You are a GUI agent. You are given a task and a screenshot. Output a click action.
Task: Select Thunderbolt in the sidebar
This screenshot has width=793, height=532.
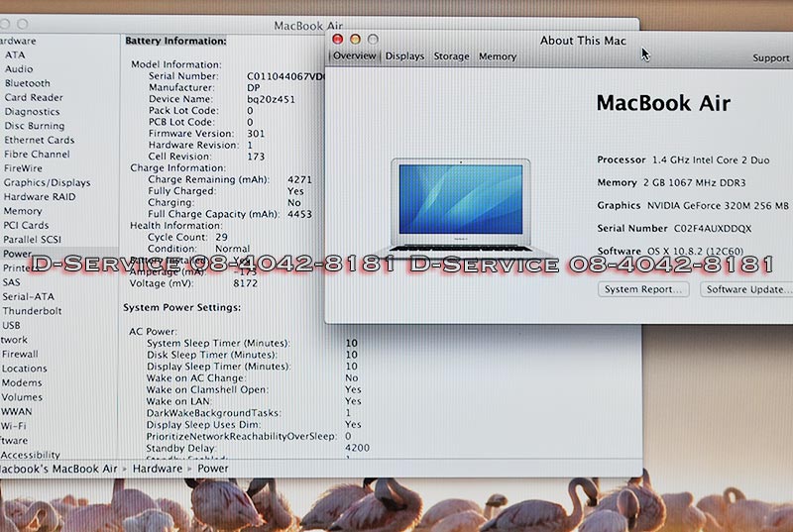coord(32,311)
